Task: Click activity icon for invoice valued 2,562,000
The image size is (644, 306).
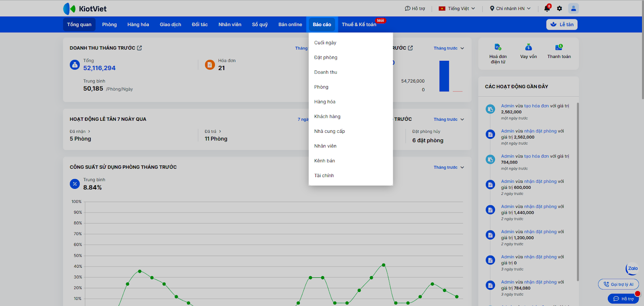Action: tap(490, 109)
